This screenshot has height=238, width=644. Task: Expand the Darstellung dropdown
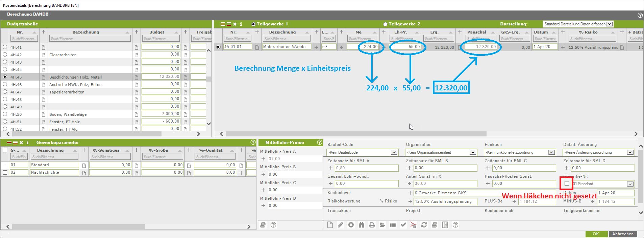point(609,24)
